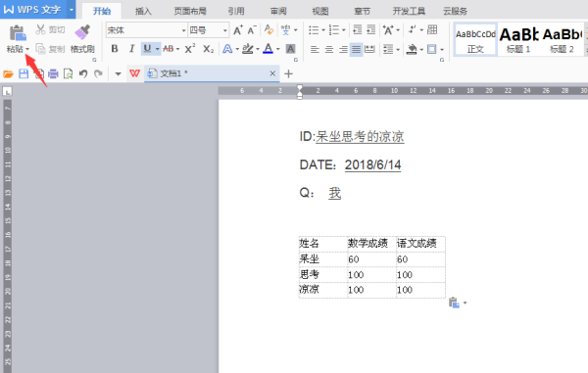Viewport: 588px width, 373px height.
Task: Toggle superscript X² formatting
Action: (x=190, y=49)
